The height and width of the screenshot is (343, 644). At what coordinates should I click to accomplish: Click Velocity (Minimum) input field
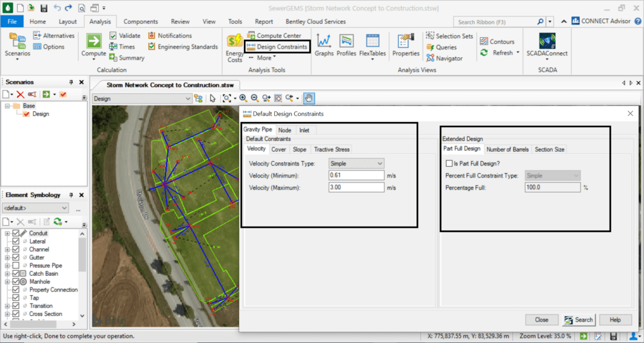tap(356, 176)
